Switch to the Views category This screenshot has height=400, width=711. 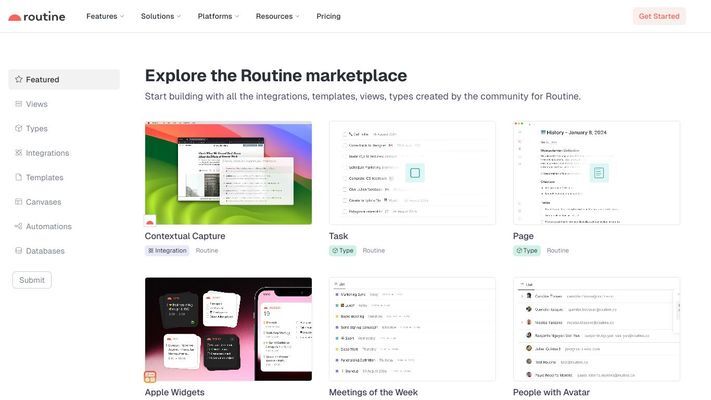click(64, 104)
